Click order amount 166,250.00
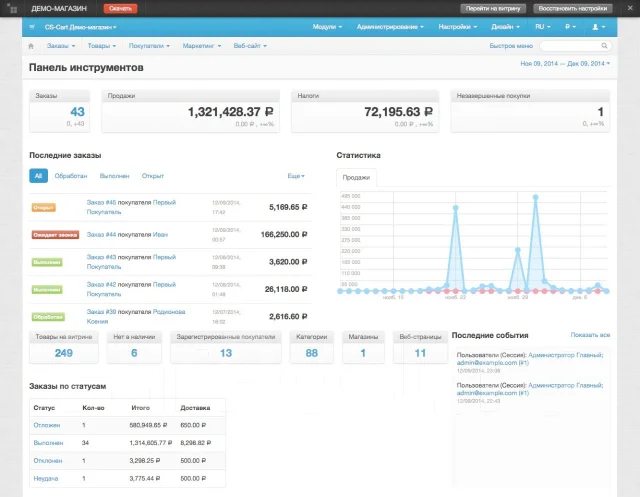 [284, 235]
